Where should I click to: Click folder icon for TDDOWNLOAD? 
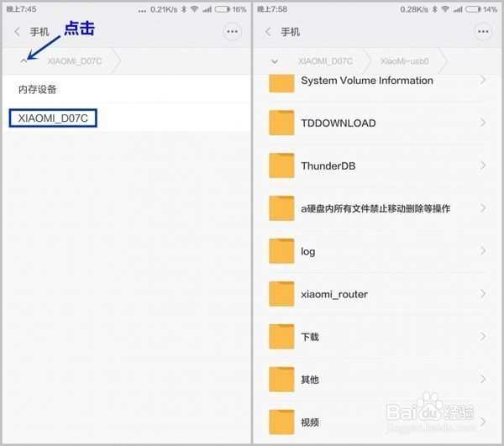tap(281, 123)
